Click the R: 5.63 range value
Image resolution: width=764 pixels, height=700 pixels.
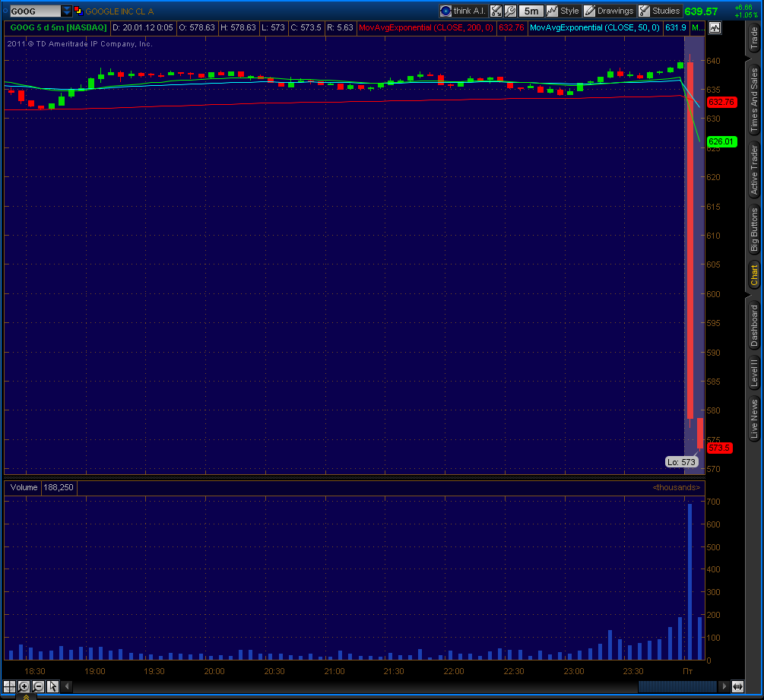click(340, 28)
